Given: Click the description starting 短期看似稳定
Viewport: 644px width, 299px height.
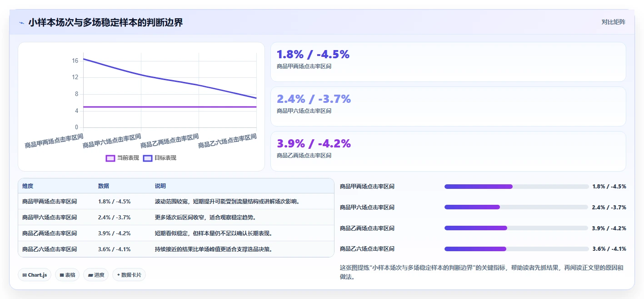Looking at the screenshot, I should tap(214, 233).
